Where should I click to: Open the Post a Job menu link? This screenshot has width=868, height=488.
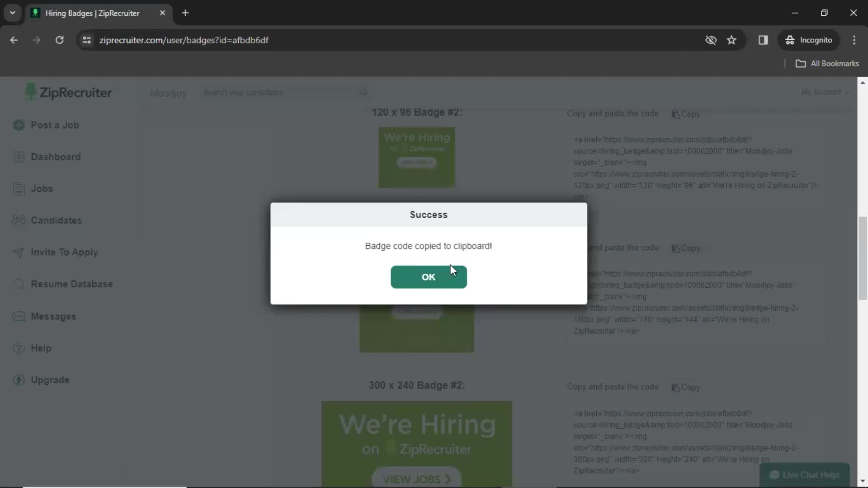[55, 125]
